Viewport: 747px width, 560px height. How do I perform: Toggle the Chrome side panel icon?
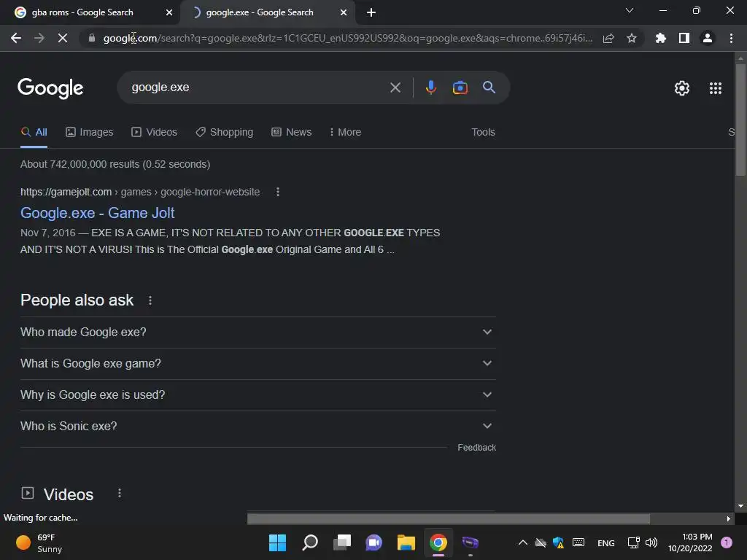[x=684, y=38]
